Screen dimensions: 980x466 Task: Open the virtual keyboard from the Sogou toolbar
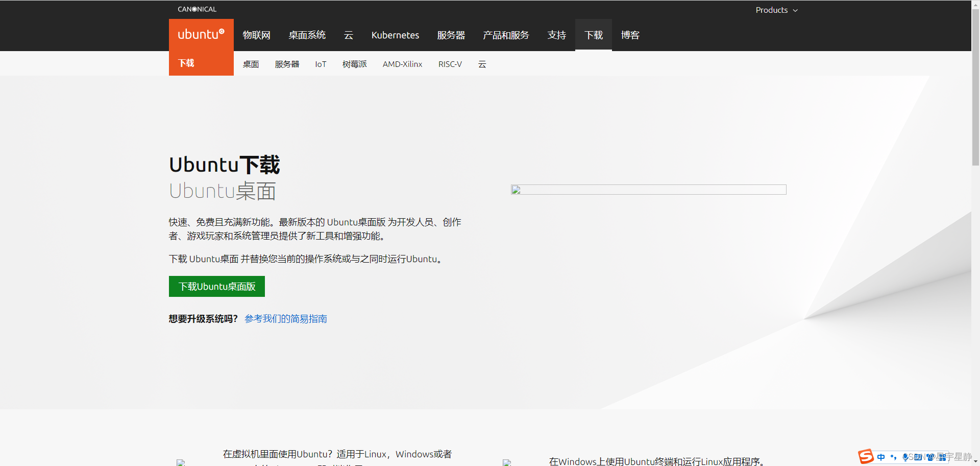918,456
